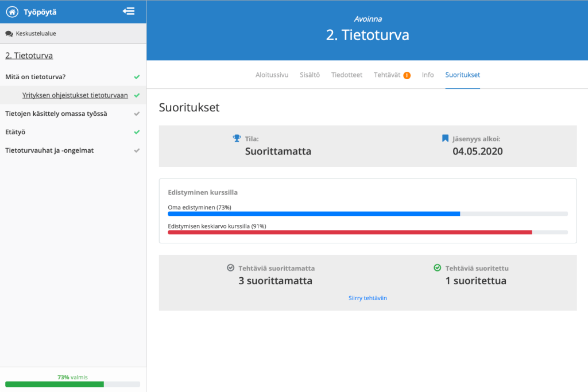Toggle completion checkmark for Etätyö

tap(137, 132)
